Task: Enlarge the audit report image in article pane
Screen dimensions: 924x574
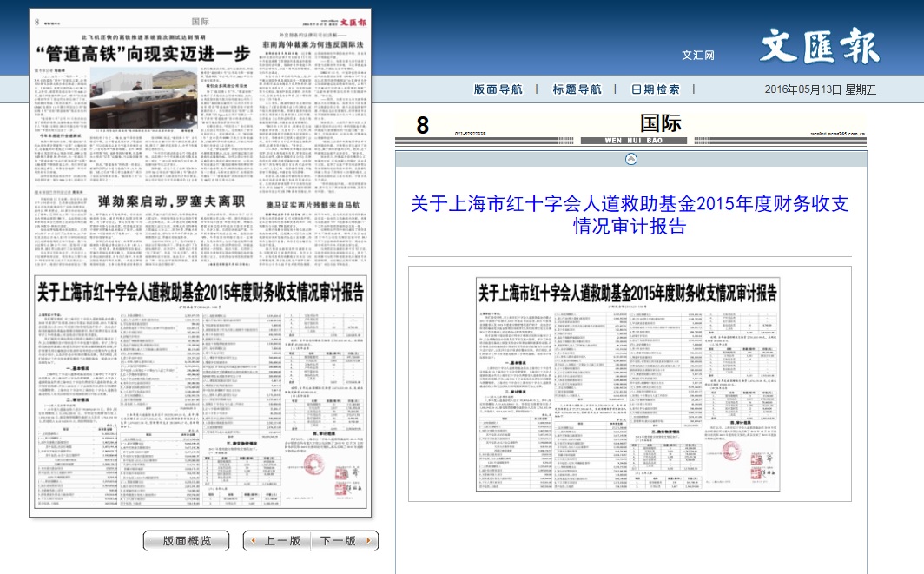Action: click(x=628, y=384)
